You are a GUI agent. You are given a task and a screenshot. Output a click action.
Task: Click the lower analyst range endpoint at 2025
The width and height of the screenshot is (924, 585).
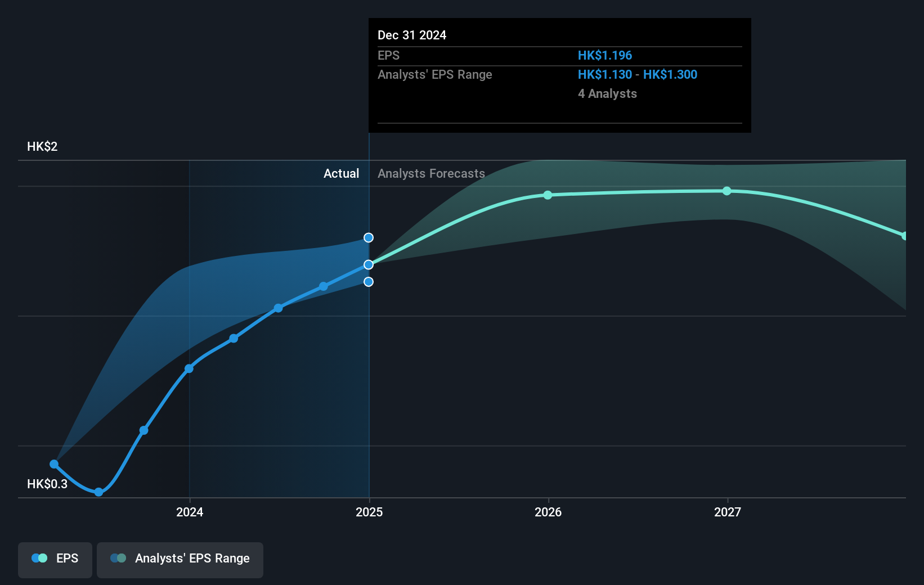point(369,282)
